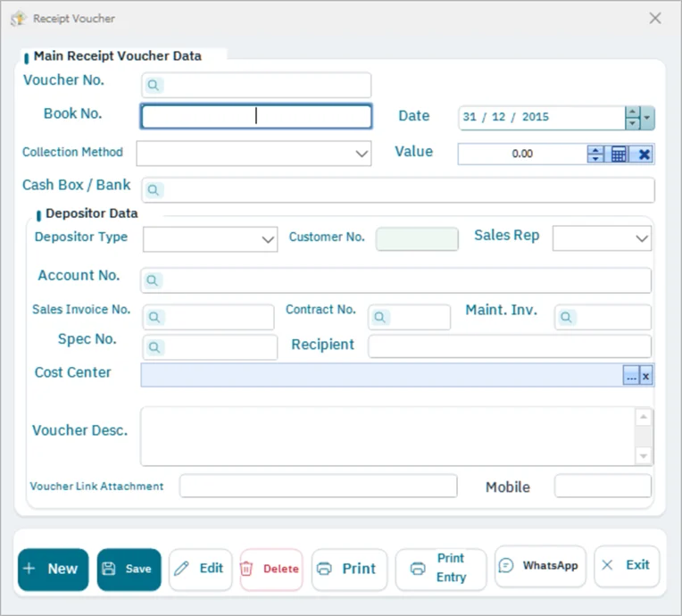Click the Voucher Link Attachment field
682x616 pixels.
pyautogui.click(x=318, y=486)
